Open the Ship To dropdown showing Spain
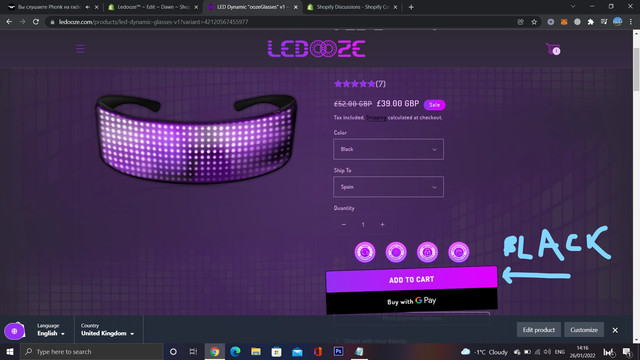640x360 pixels. (x=389, y=187)
